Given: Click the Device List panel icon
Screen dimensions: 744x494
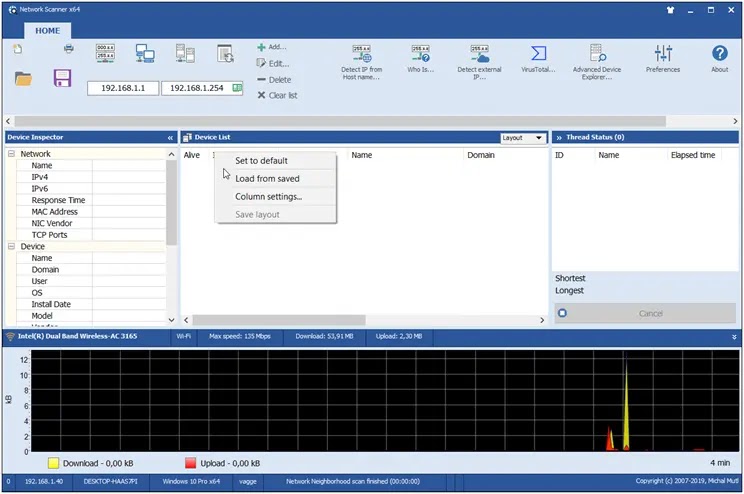Looking at the screenshot, I should coord(187,138).
